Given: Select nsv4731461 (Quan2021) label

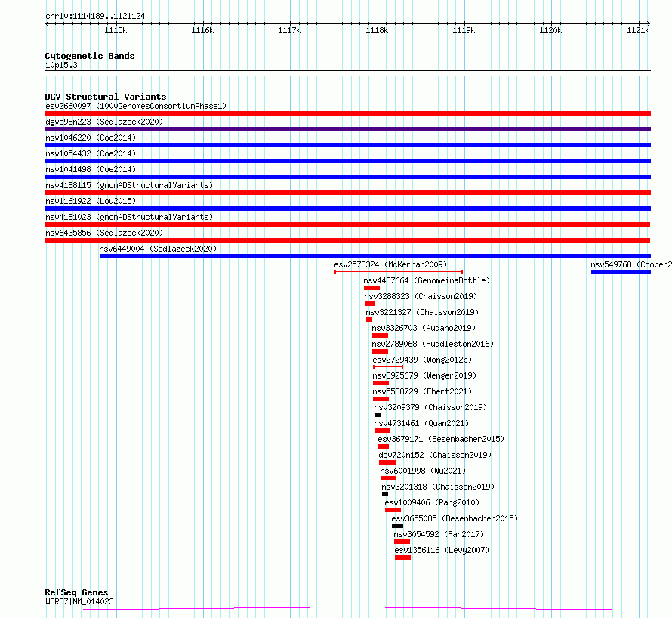Looking at the screenshot, I should coord(421,423).
